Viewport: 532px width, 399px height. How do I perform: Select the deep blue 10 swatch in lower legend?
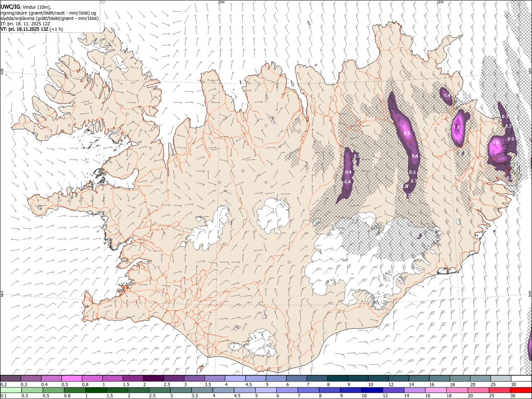[372, 390]
